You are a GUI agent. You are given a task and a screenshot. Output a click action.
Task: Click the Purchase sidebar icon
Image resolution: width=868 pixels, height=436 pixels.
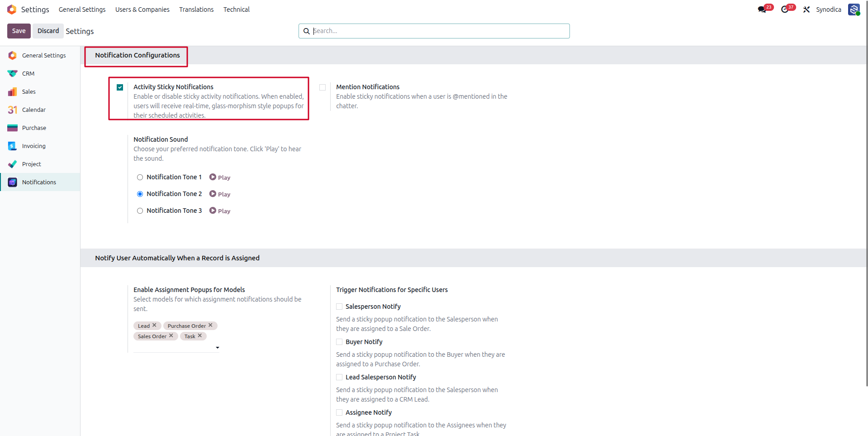point(12,128)
